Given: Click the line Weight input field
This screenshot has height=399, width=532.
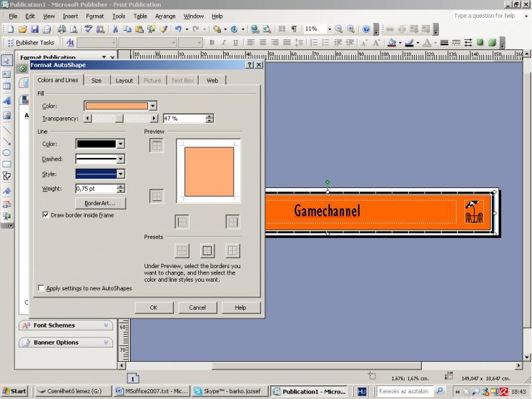Looking at the screenshot, I should click(97, 189).
